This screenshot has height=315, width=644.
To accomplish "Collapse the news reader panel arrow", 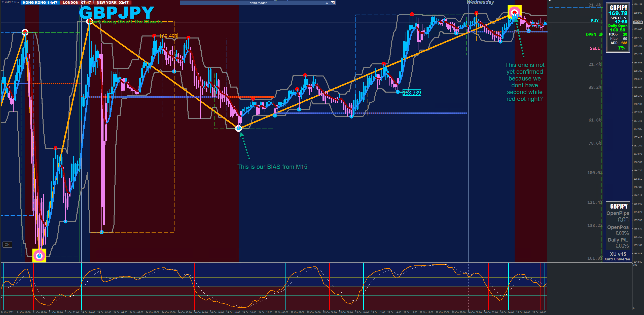I will [x=327, y=3].
